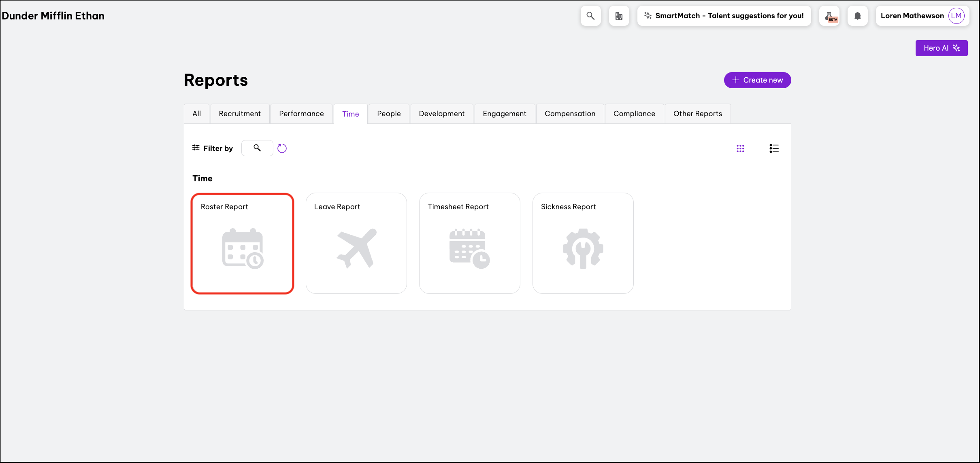Select the Compensation tab
The height and width of the screenshot is (463, 980).
(570, 114)
